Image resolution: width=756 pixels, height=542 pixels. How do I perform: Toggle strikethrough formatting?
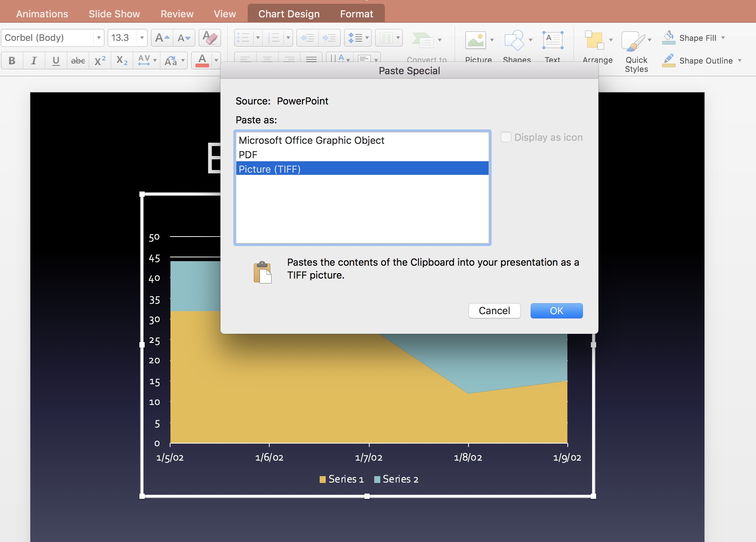point(77,60)
